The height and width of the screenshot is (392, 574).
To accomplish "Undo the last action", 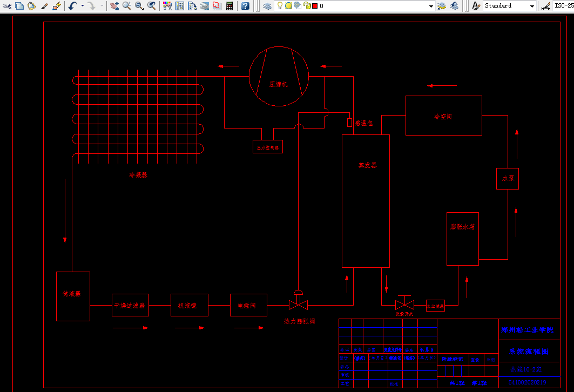I will click(72, 6).
